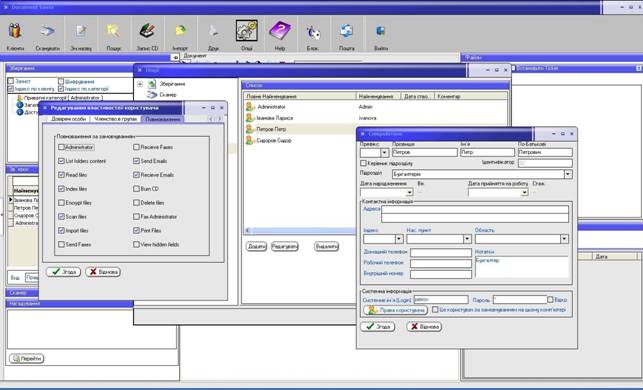Click Відмова in the employee form
The height and width of the screenshot is (390, 643).
pos(424,326)
